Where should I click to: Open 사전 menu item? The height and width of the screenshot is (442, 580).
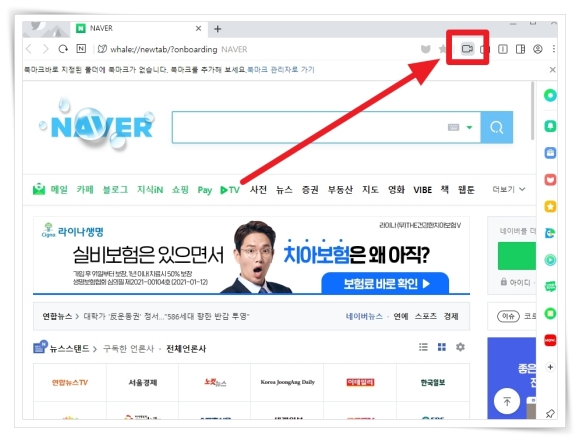point(258,189)
